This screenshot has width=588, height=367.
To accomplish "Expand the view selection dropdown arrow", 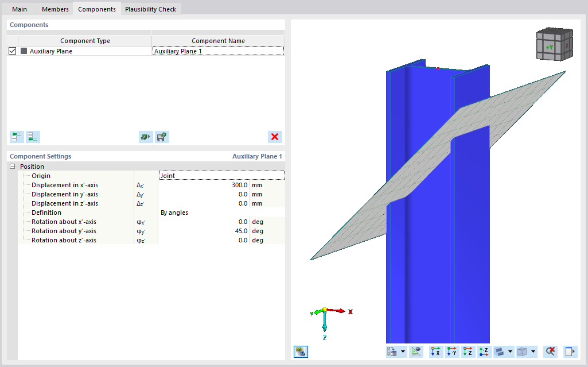I will click(x=403, y=351).
